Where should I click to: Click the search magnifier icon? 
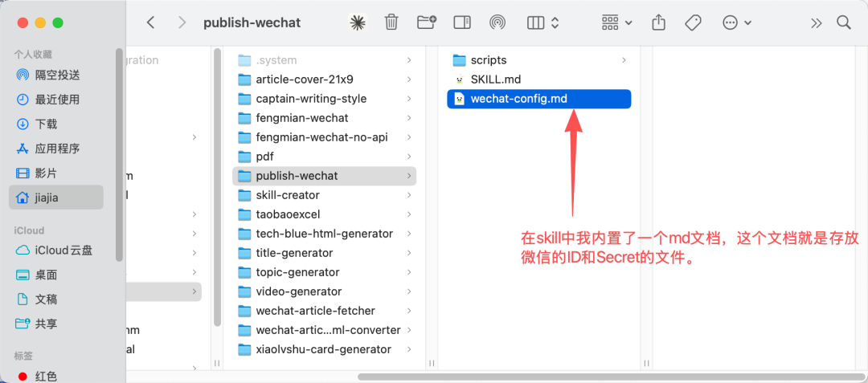pos(843,22)
